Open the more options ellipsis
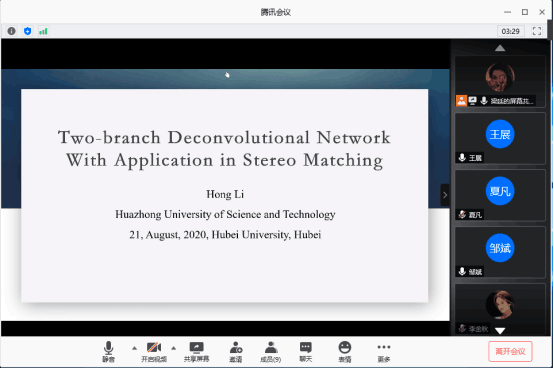This screenshot has height=368, width=554. click(384, 352)
